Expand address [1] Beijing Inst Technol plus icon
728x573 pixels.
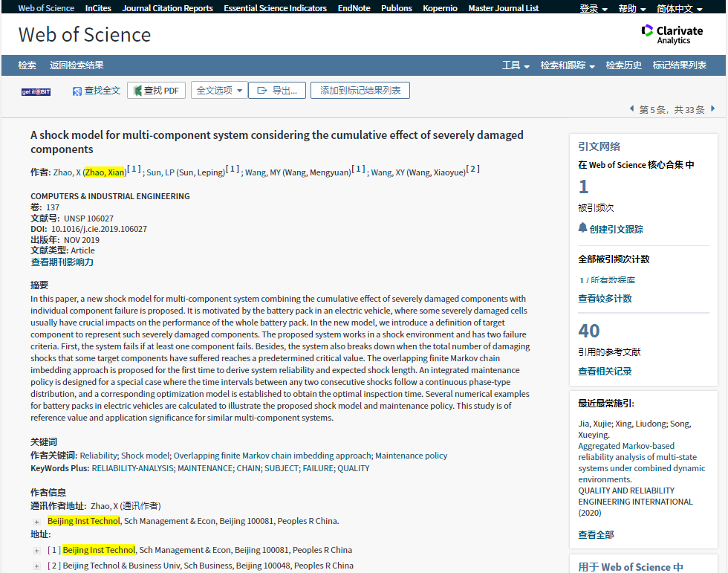pyautogui.click(x=36, y=551)
